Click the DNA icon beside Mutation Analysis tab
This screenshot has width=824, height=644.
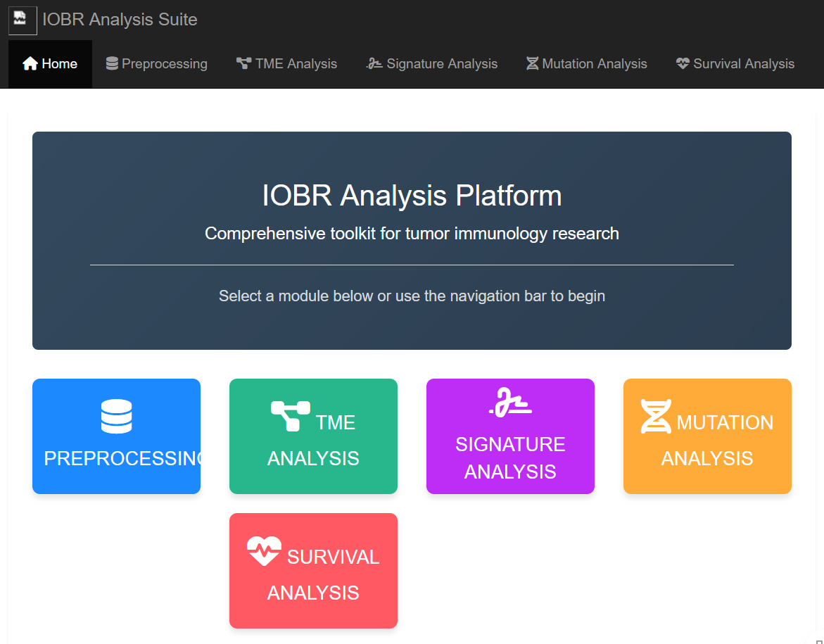pyautogui.click(x=533, y=63)
